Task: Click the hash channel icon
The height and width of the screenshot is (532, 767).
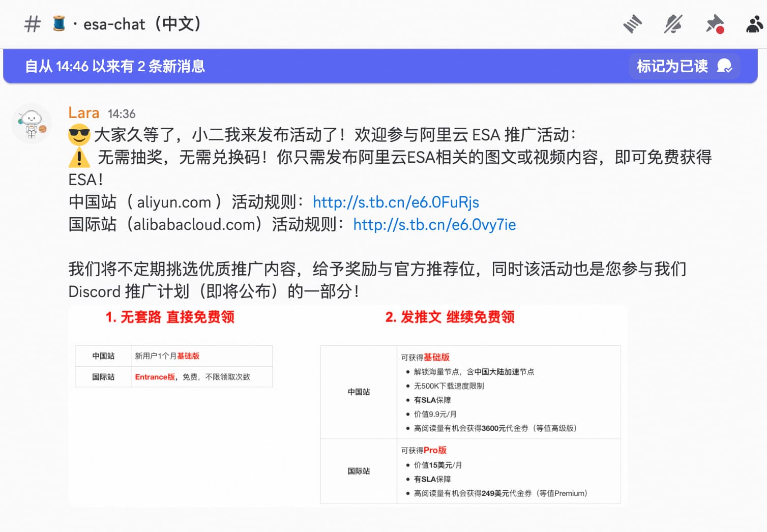Action: [x=33, y=24]
